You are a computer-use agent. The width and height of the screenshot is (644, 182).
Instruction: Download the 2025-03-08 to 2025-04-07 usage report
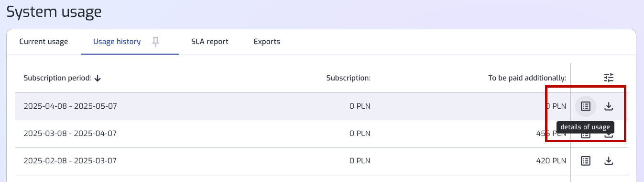[609, 135]
